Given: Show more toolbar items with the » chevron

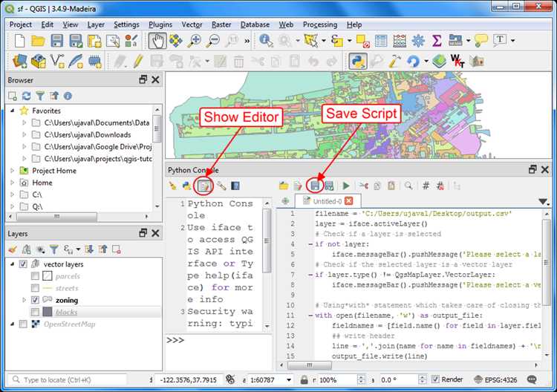Looking at the screenshot, I should pos(247,41).
